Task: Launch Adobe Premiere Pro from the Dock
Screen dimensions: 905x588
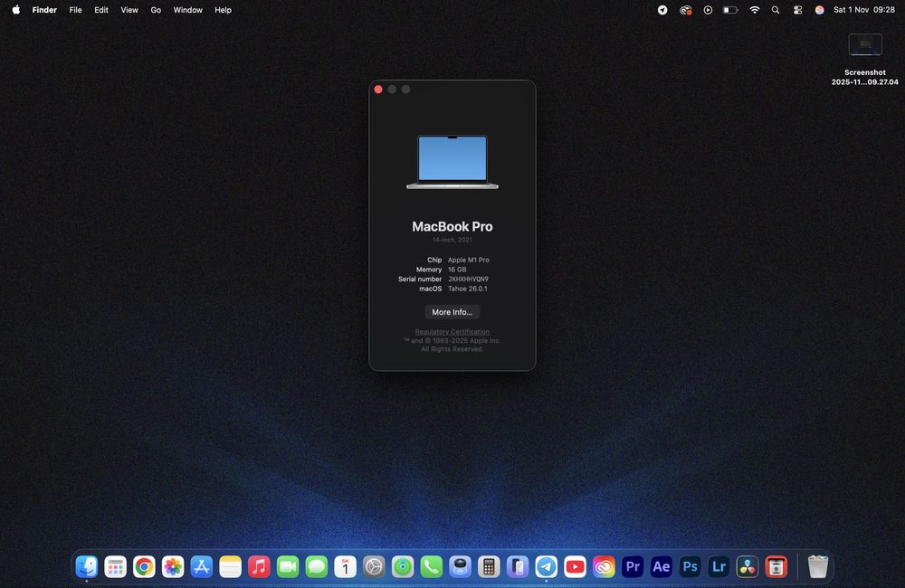Action: tap(633, 566)
